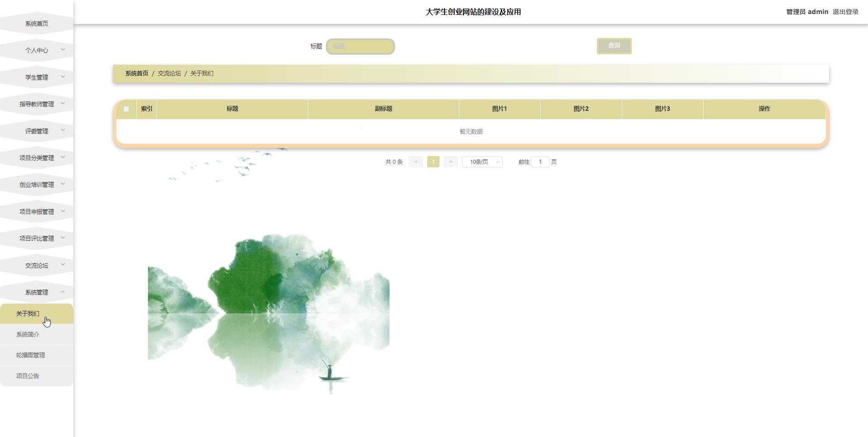This screenshot has width=868, height=437.
Task: Open the 轮播图管理 submenu item
Action: point(37,355)
